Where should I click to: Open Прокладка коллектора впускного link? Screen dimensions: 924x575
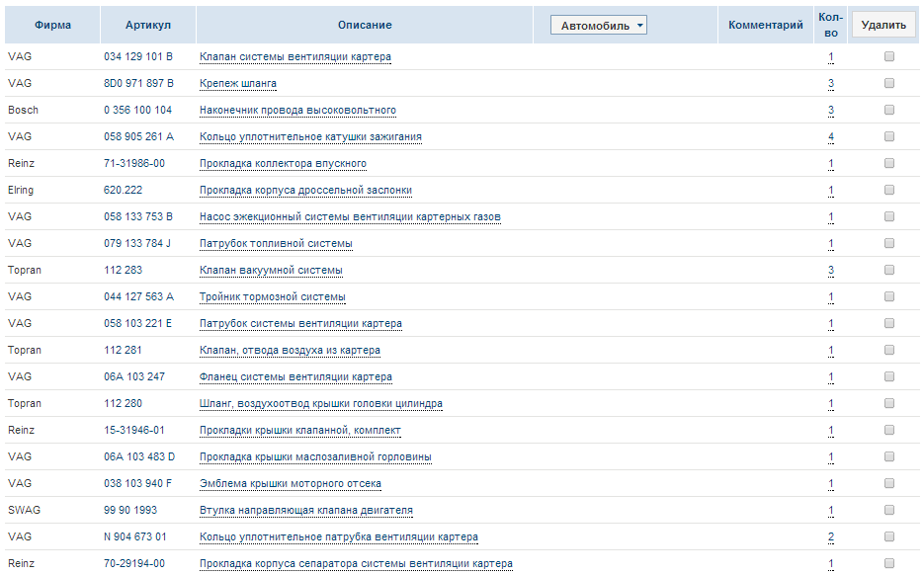point(283,164)
